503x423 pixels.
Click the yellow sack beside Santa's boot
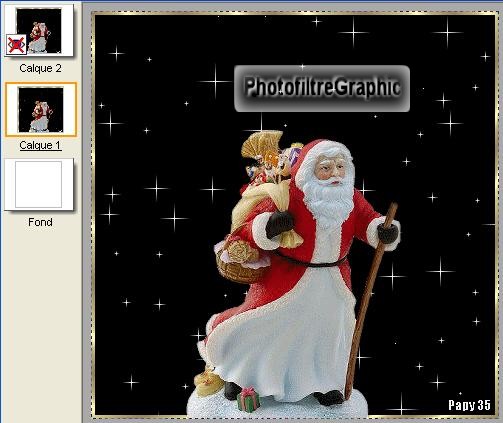click(x=208, y=382)
